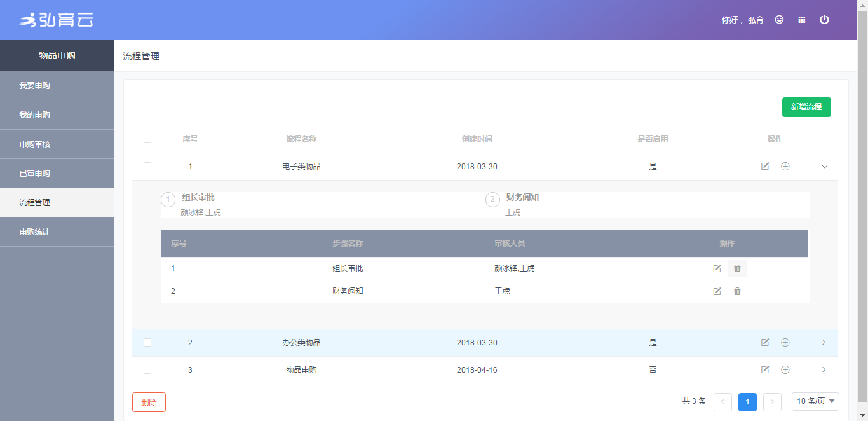
Task: Click the add-step plus icon for 电子类物品
Action: pyautogui.click(x=785, y=167)
